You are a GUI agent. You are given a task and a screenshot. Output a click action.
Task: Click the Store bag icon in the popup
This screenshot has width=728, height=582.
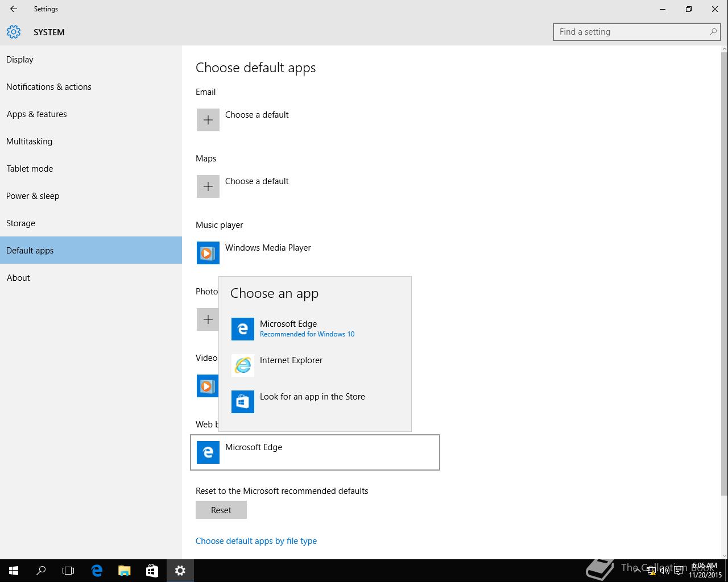[243, 402]
